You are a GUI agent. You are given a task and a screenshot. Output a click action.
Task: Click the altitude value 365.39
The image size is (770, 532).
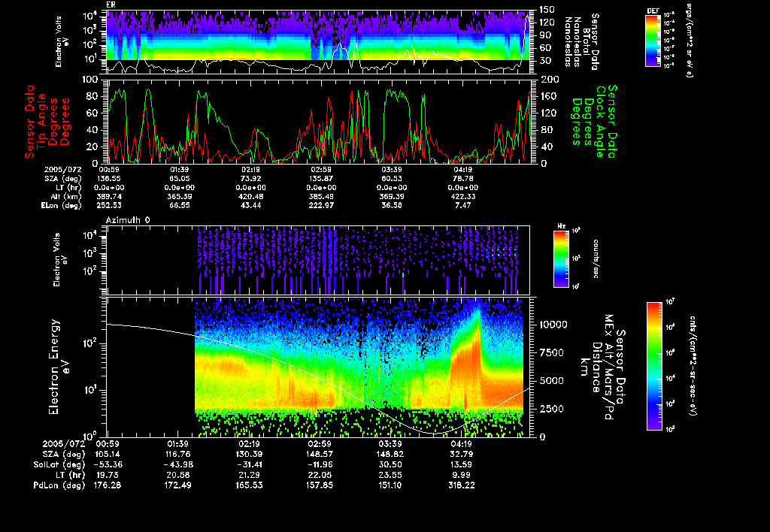(179, 196)
